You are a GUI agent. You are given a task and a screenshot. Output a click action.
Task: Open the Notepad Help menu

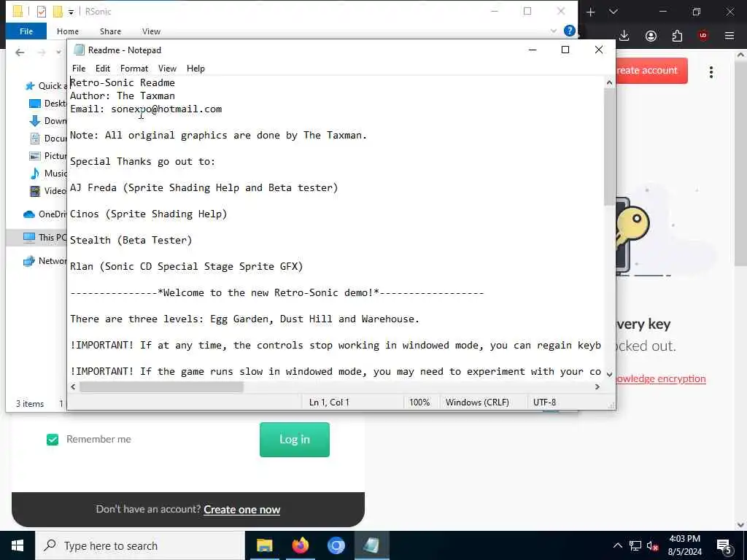coord(196,69)
